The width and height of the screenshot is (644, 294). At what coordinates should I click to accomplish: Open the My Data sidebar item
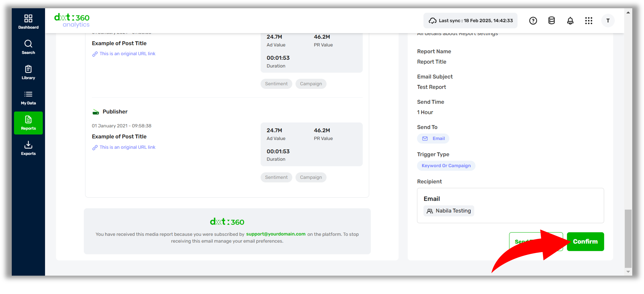click(28, 98)
